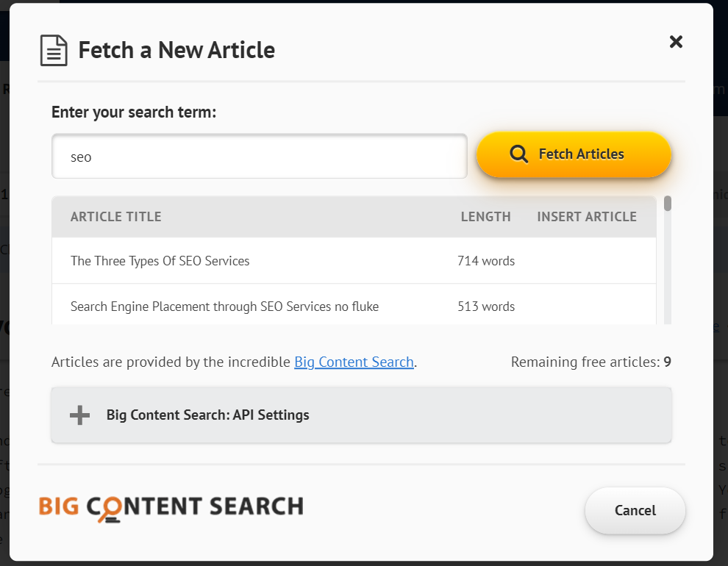Click the '714 words' length cell

[x=486, y=261]
